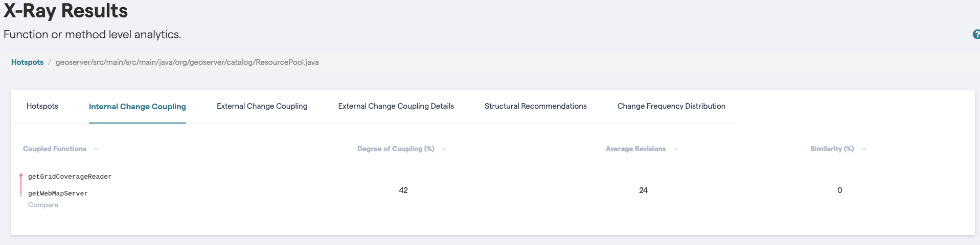
Task: Show the Change Frequency Distribution tab
Action: click(671, 106)
